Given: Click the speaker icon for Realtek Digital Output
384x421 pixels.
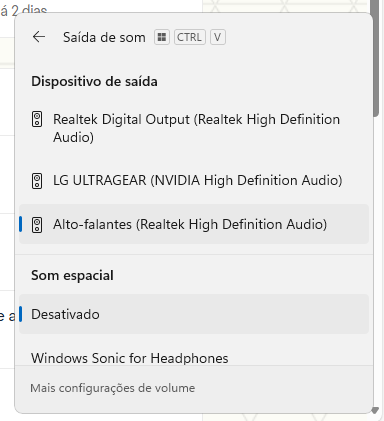Looking at the screenshot, I should tap(37, 119).
